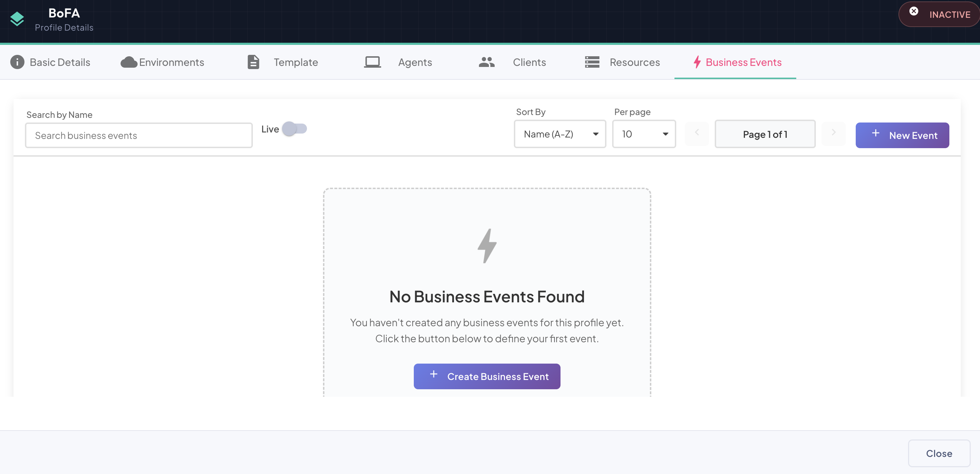Click the BoFA profile title

64,13
